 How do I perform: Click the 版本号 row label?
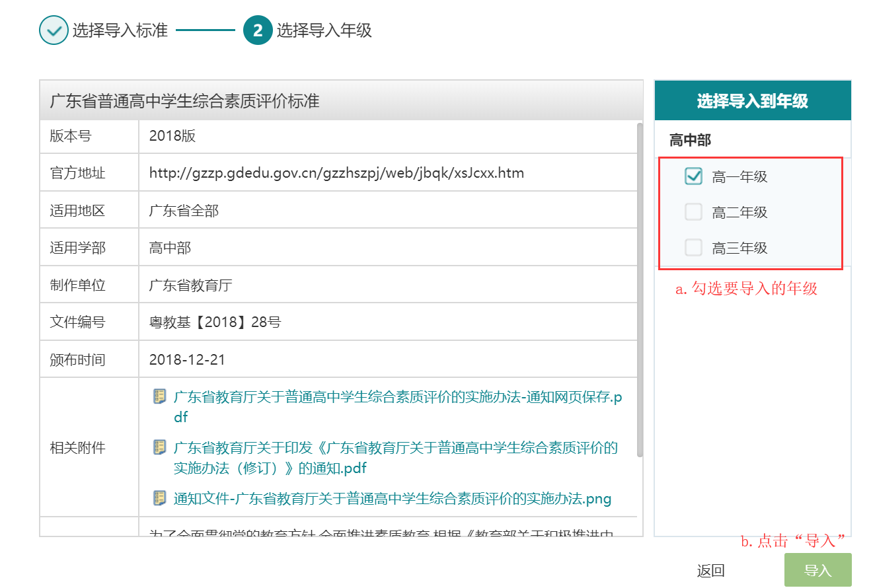pyautogui.click(x=71, y=136)
